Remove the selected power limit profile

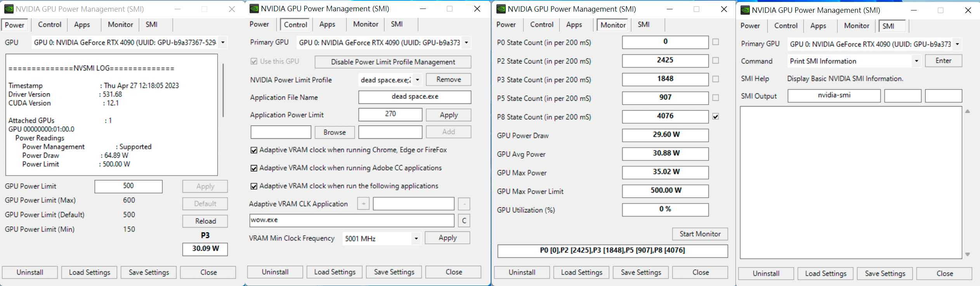point(449,79)
